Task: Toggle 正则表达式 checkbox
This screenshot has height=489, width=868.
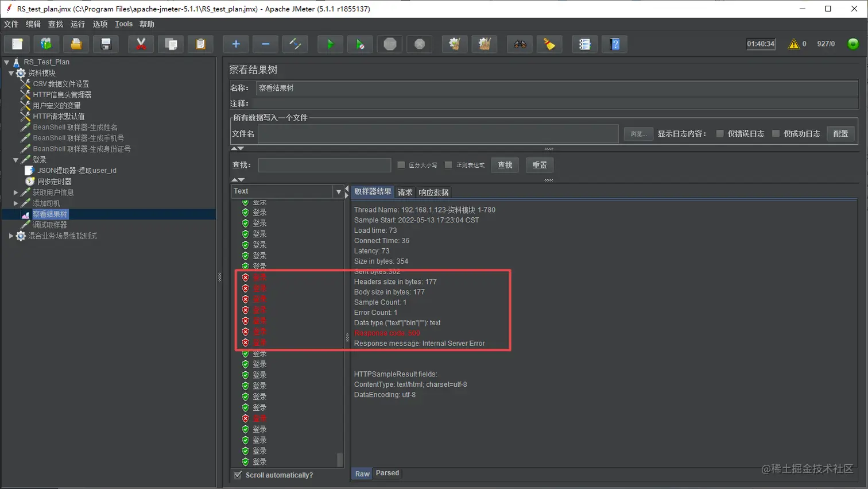Action: pyautogui.click(x=448, y=165)
